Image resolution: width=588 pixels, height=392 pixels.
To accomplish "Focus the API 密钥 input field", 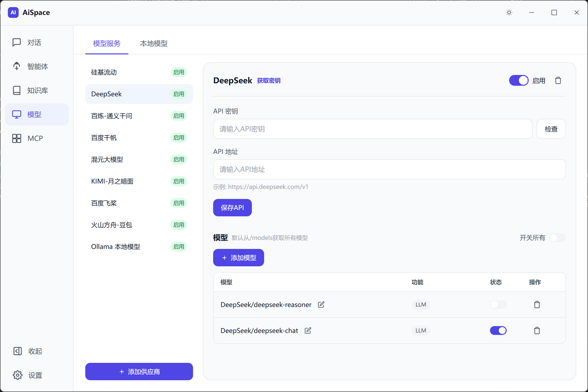I will (x=372, y=129).
